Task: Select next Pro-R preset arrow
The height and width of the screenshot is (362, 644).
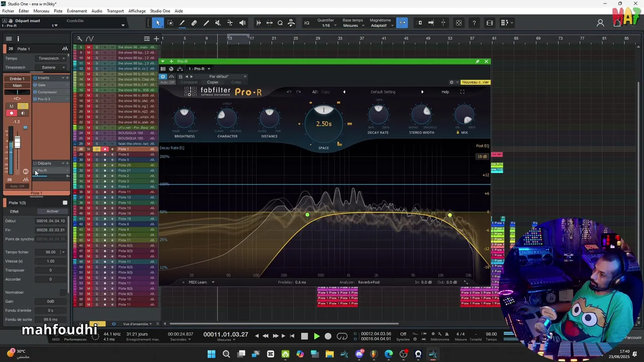Action: pyautogui.click(x=422, y=92)
